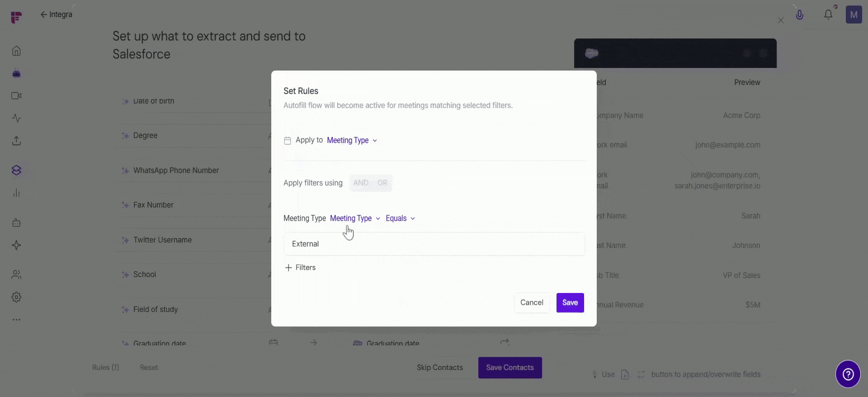
Task: Select the OR filter operator
Action: coord(382,183)
